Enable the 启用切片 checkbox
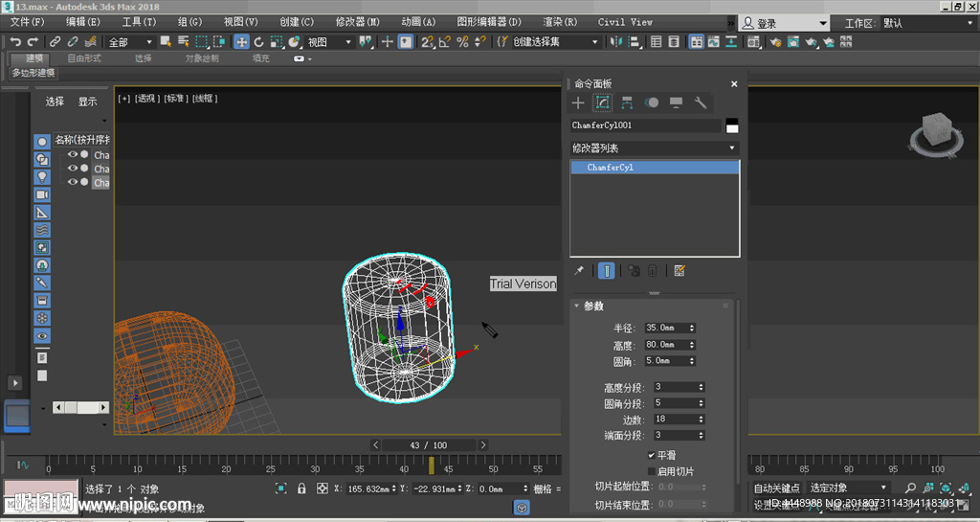The image size is (980, 522). point(651,471)
